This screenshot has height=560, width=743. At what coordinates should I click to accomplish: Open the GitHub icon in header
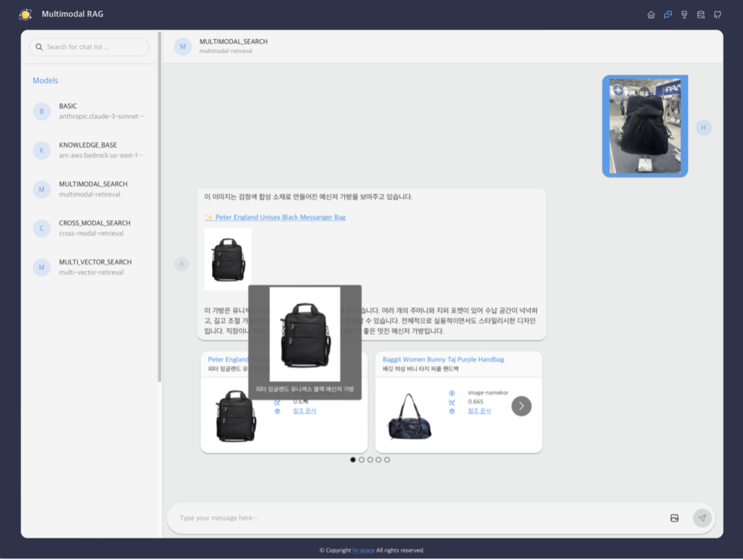pos(718,15)
